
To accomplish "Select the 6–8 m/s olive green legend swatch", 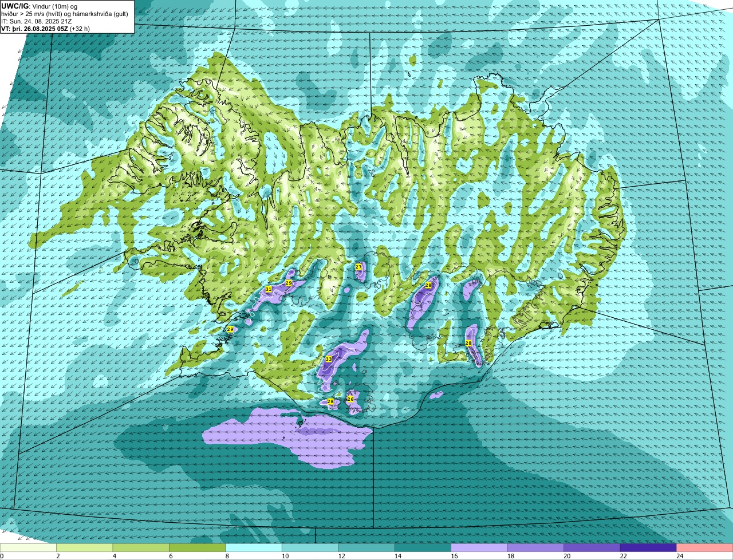I will (198, 547).
